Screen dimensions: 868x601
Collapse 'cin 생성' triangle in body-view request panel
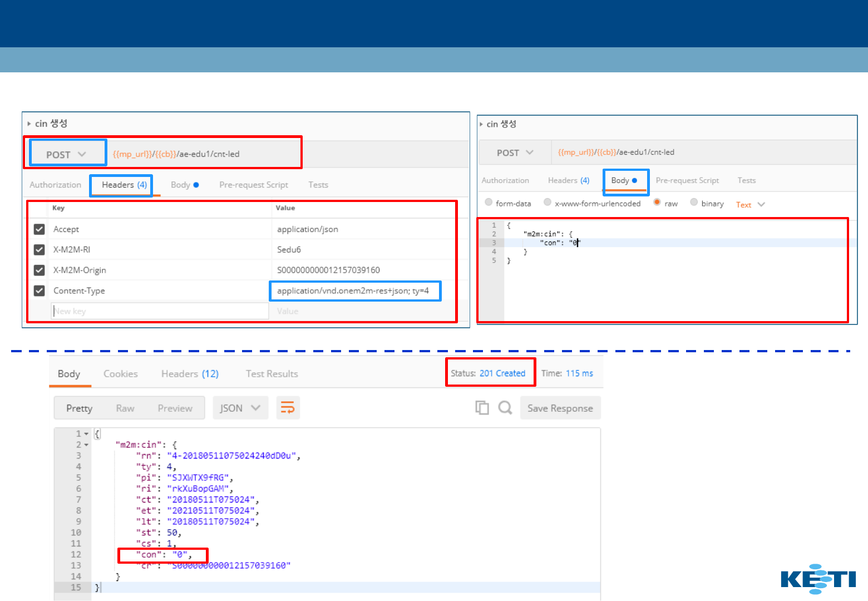pyautogui.click(x=481, y=124)
